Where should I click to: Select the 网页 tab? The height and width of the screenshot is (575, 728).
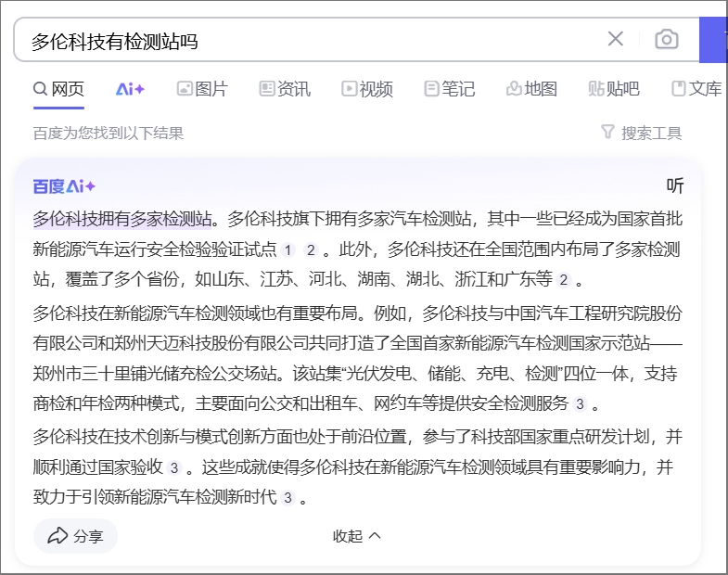[58, 89]
